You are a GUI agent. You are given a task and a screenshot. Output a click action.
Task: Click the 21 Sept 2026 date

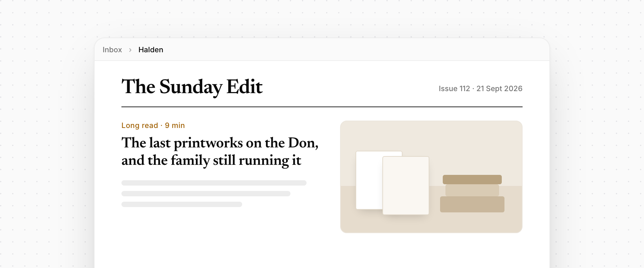(x=499, y=88)
